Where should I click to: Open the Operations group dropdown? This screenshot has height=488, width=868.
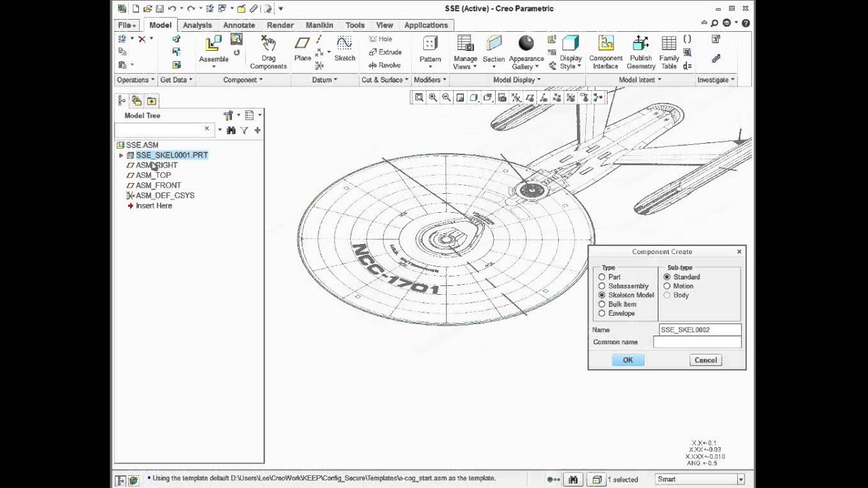tap(136, 80)
